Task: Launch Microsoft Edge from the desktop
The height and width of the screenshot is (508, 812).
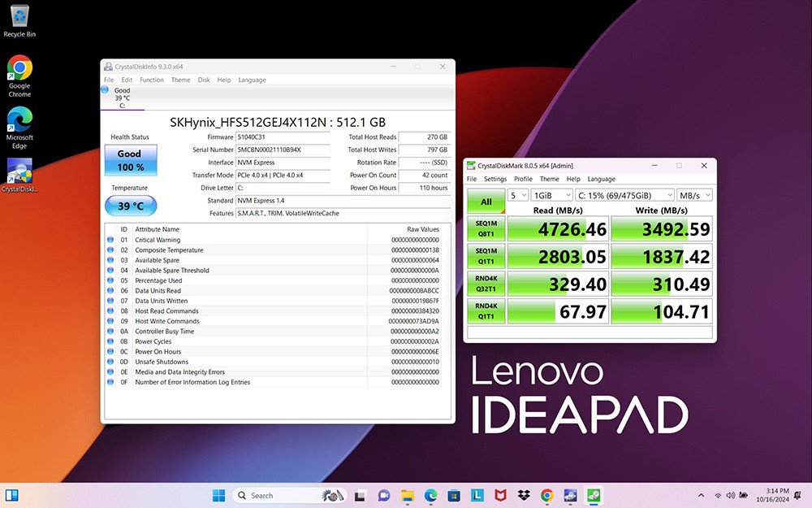Action: pyautogui.click(x=19, y=120)
